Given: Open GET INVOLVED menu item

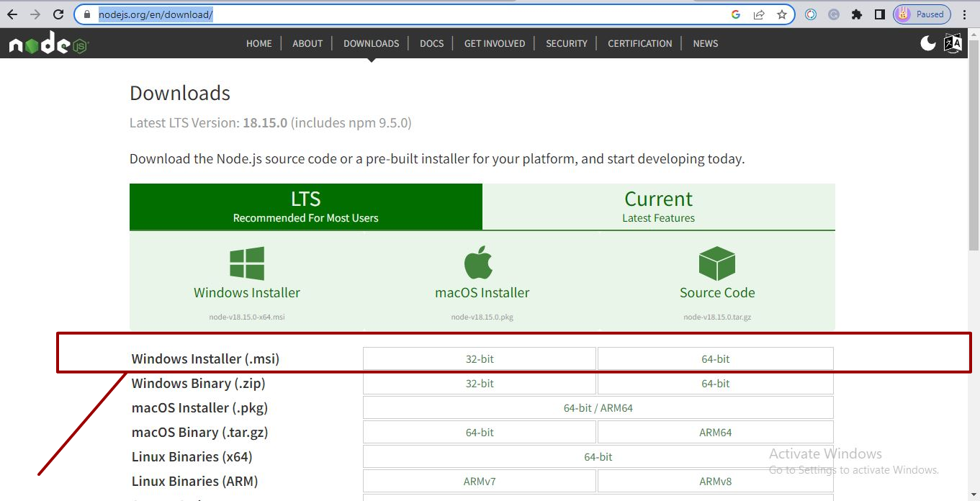Looking at the screenshot, I should point(495,43).
